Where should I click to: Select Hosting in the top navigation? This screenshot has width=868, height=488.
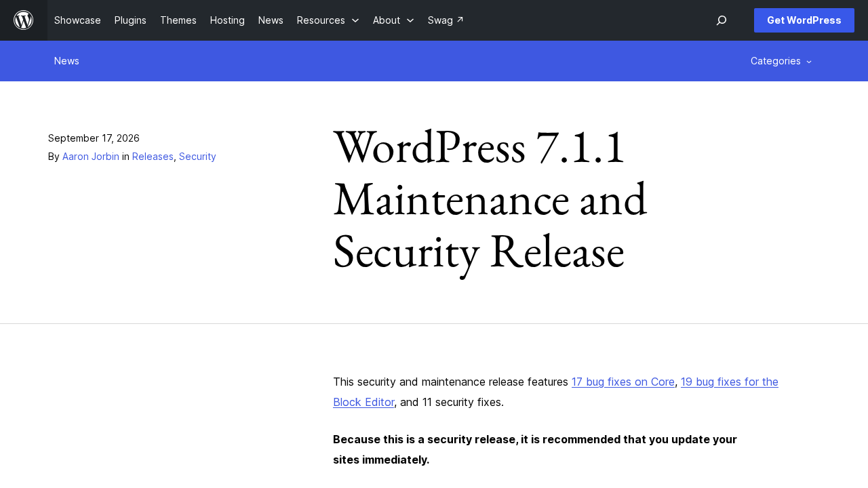click(227, 20)
